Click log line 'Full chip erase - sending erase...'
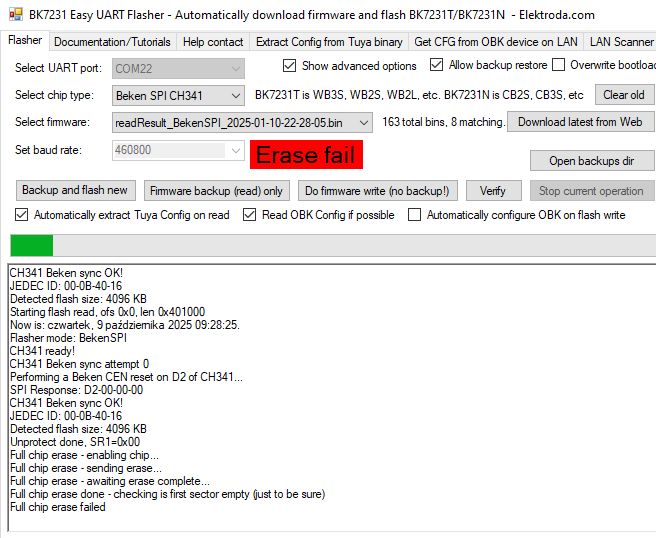 pos(86,468)
